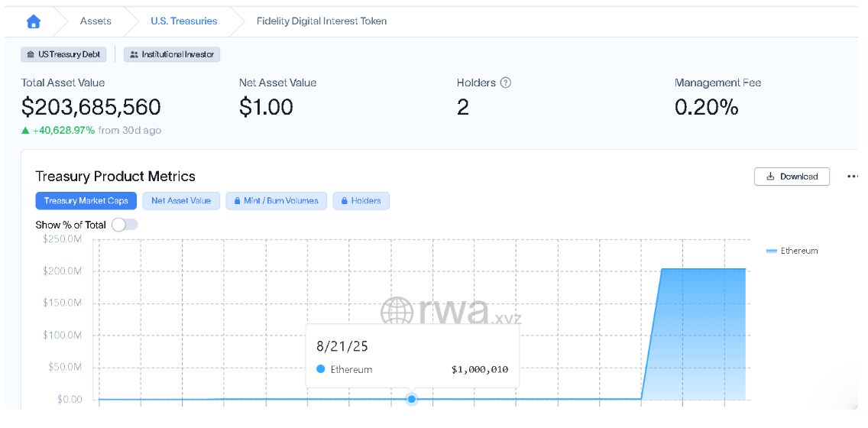Open the Mint / Burn Volumes tab

pyautogui.click(x=277, y=201)
